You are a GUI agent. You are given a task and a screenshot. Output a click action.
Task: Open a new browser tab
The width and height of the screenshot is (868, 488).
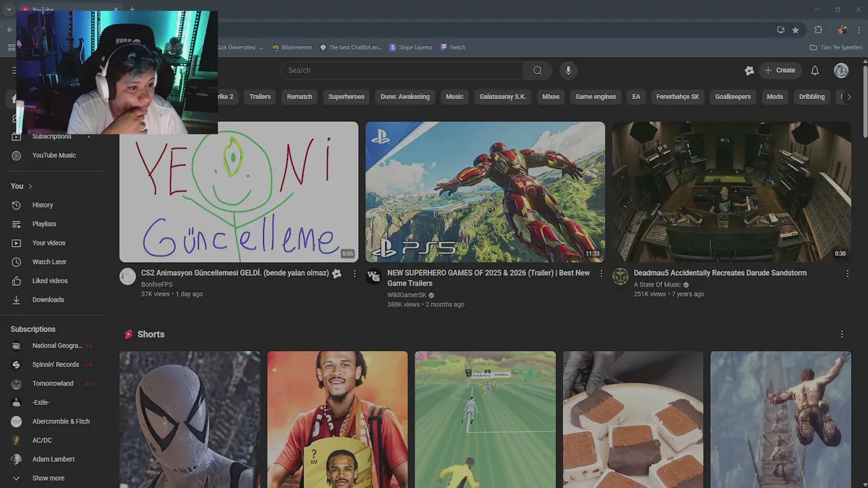132,9
